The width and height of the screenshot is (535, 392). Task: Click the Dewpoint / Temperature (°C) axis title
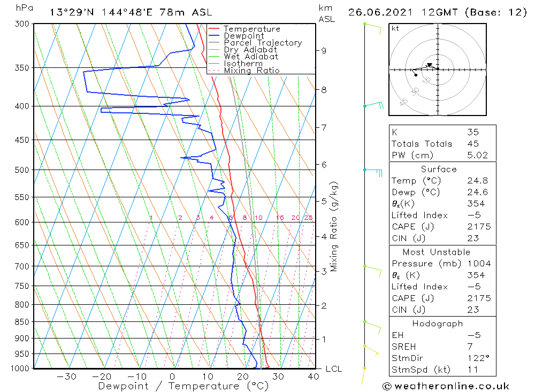pyautogui.click(x=183, y=386)
